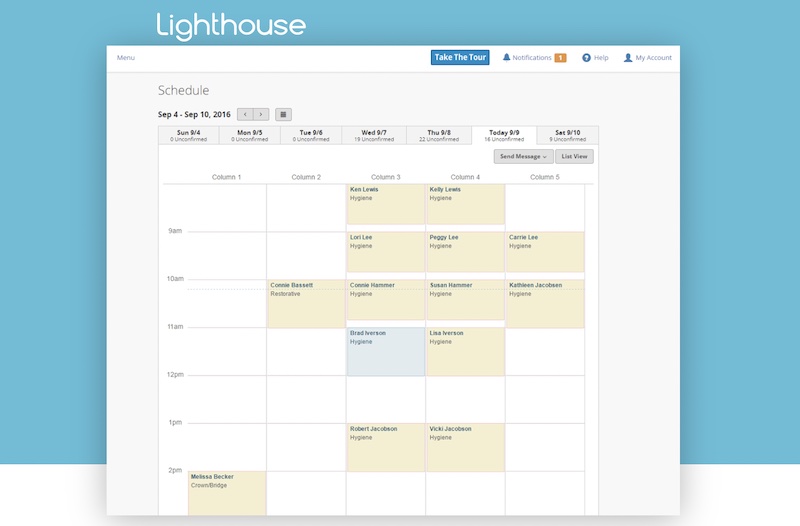Open the Menu link
Viewport: 800px width, 526px height.
click(126, 58)
